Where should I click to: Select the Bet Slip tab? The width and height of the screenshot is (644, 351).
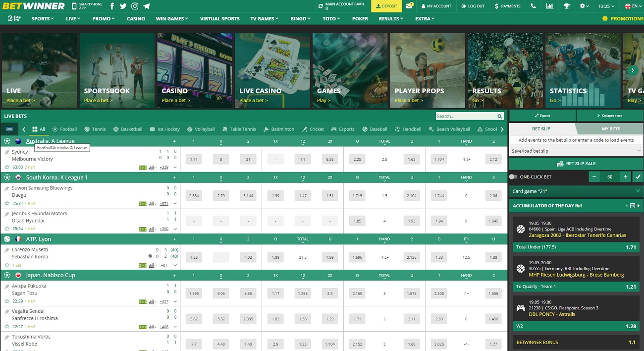pos(541,129)
